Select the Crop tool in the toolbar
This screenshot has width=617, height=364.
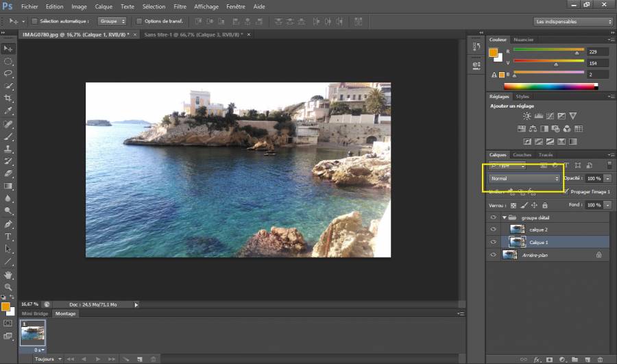click(8, 98)
